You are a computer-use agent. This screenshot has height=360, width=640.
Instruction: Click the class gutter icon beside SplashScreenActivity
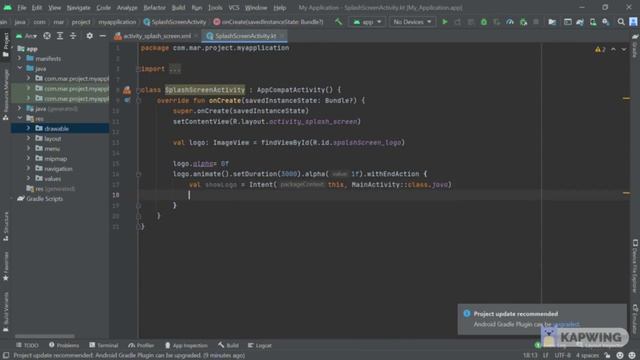pyautogui.click(x=127, y=90)
